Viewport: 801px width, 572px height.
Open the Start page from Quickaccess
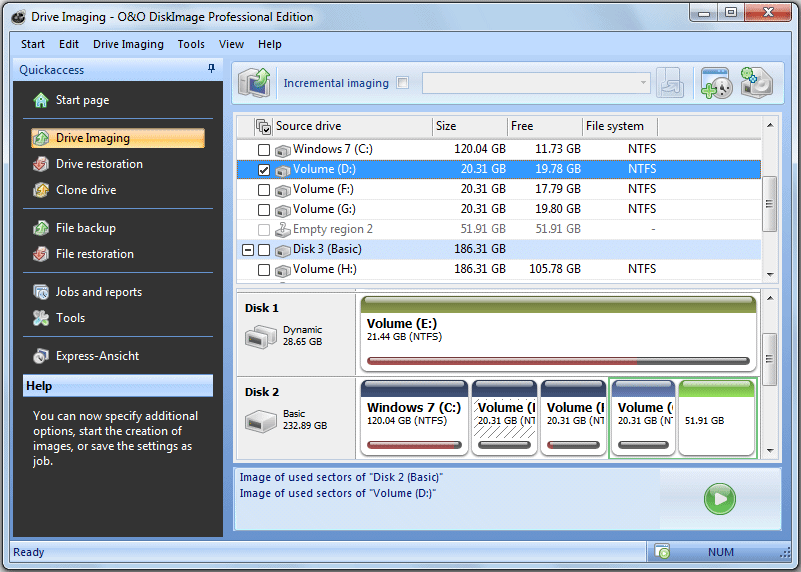71,100
